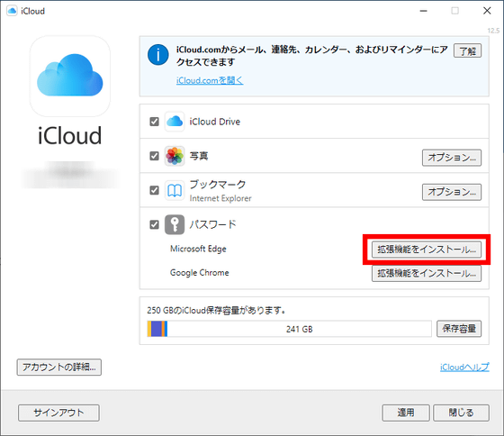The image size is (504, 436).
Task: Open オプション for ブックマーク
Action: pos(452,192)
